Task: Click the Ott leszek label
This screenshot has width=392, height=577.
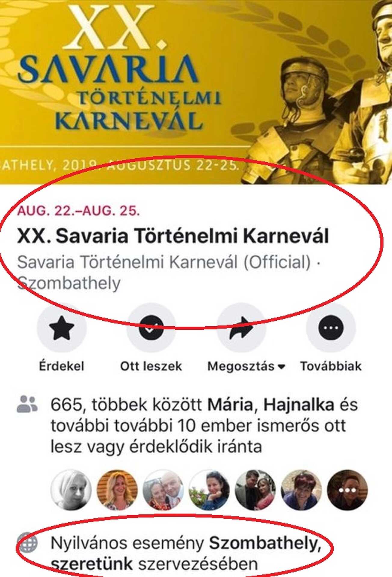Action: pos(151,366)
